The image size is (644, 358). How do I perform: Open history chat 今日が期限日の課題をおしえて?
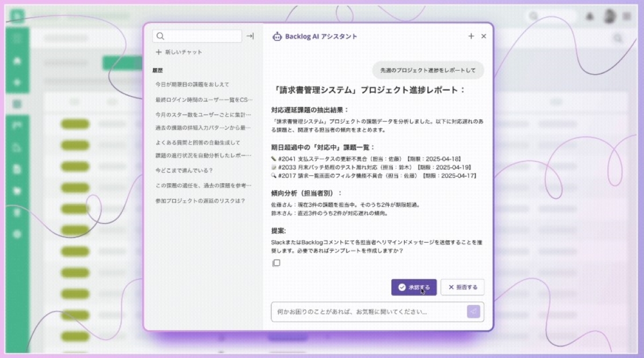(192, 85)
